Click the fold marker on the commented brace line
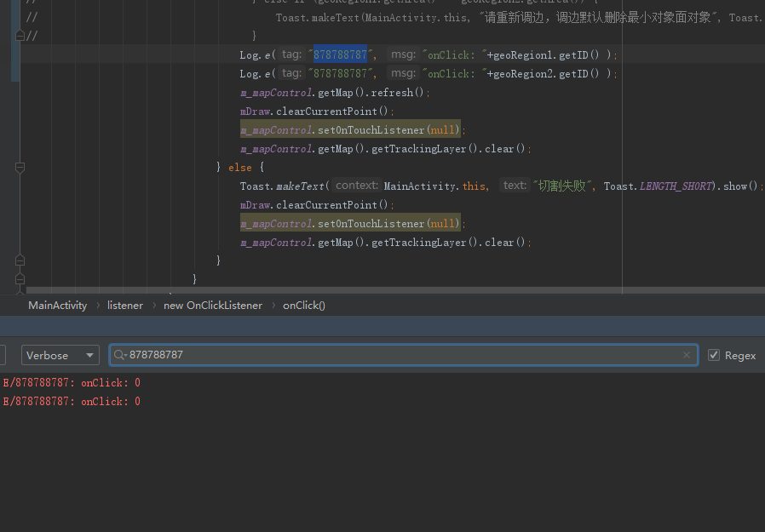This screenshot has height=532, width=765. 20,36
